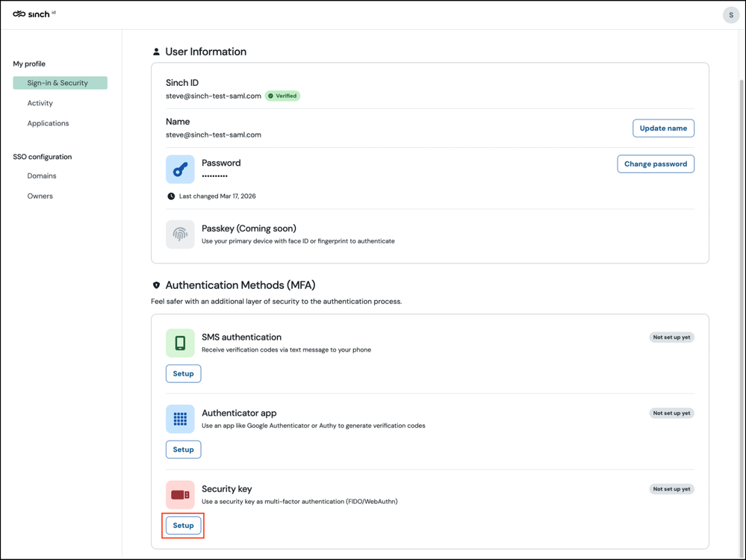This screenshot has width=746, height=560.
Task: Click the 'Password' label
Action: pyautogui.click(x=221, y=163)
